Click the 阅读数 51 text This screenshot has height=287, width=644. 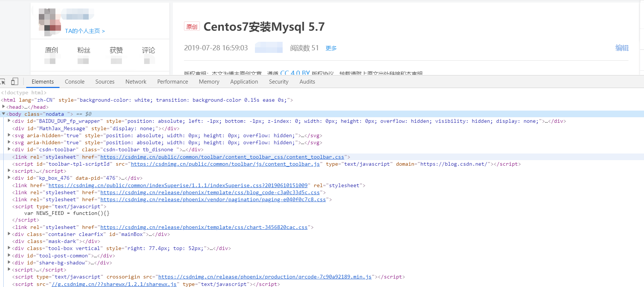click(x=304, y=48)
